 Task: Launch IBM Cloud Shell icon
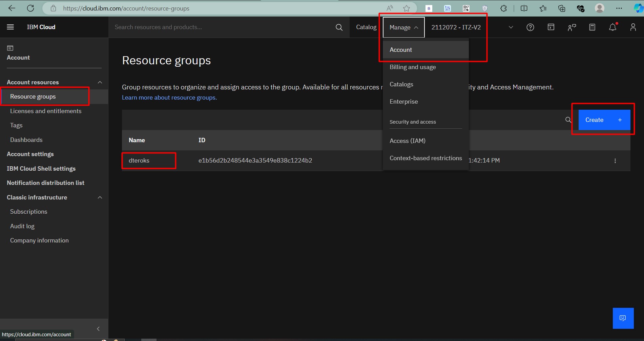[551, 27]
